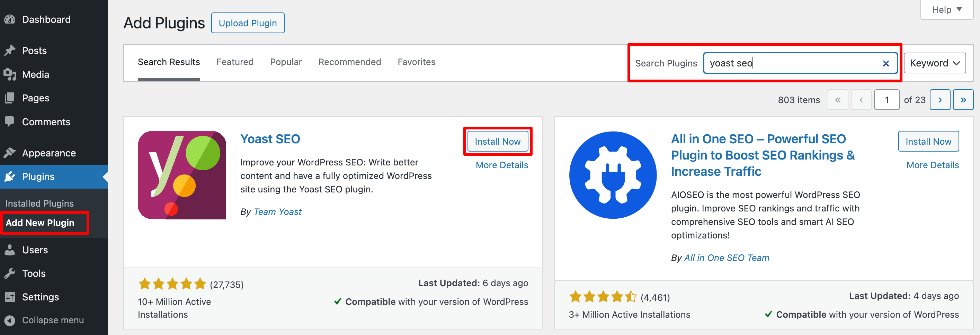
Task: Go to the next results page
Action: (940, 100)
